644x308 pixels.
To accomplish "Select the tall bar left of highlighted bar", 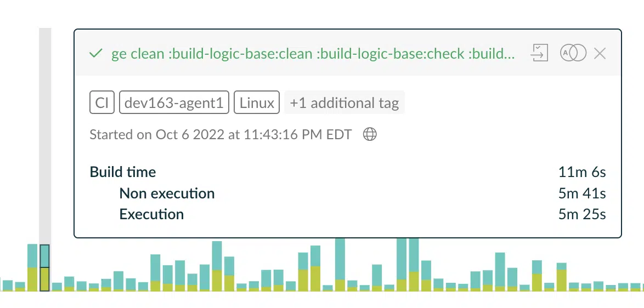I will [32, 267].
